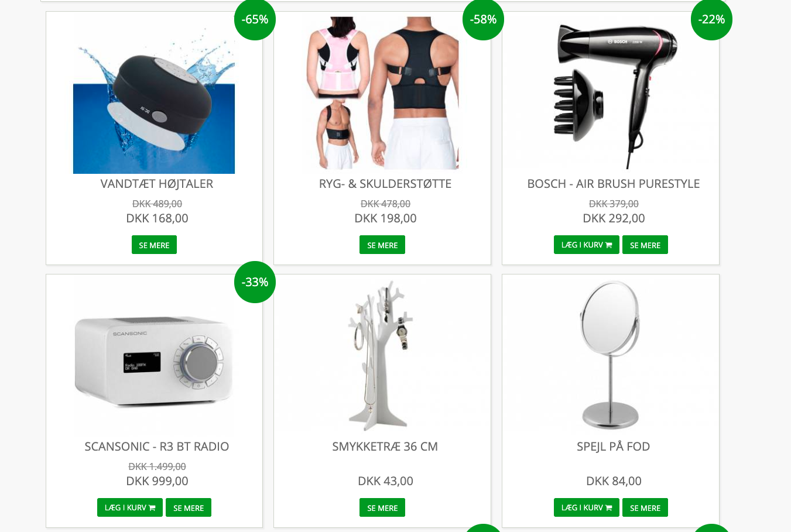
Task: Open the Bosch hair dryer image
Action: point(613,94)
